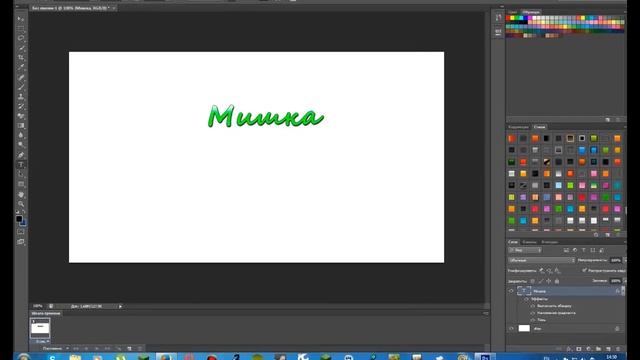Image resolution: width=640 pixels, height=360 pixels.
Task: Create a new layer in Layers panel
Action: click(608, 349)
